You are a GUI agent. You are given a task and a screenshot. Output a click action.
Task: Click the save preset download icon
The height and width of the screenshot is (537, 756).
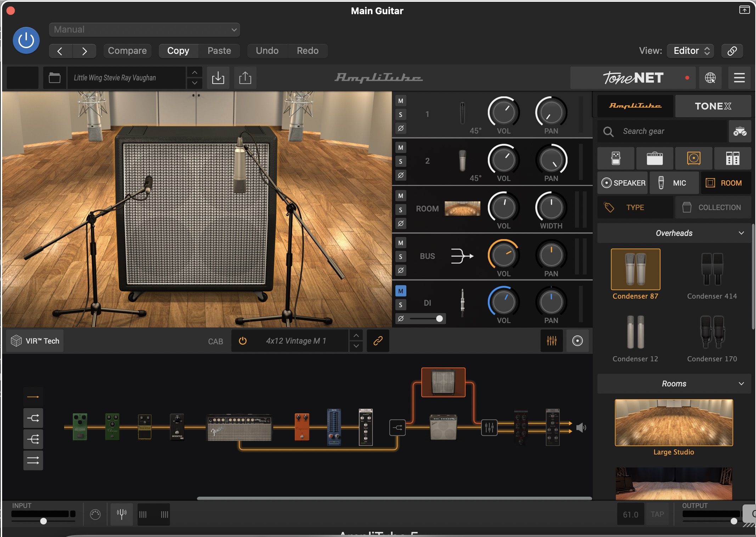[x=218, y=78]
